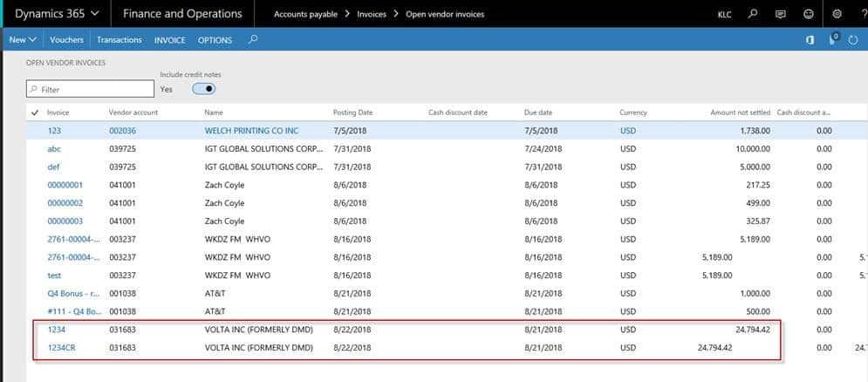Open the settings gear icon
This screenshot has height=382, width=868.
(837, 14)
